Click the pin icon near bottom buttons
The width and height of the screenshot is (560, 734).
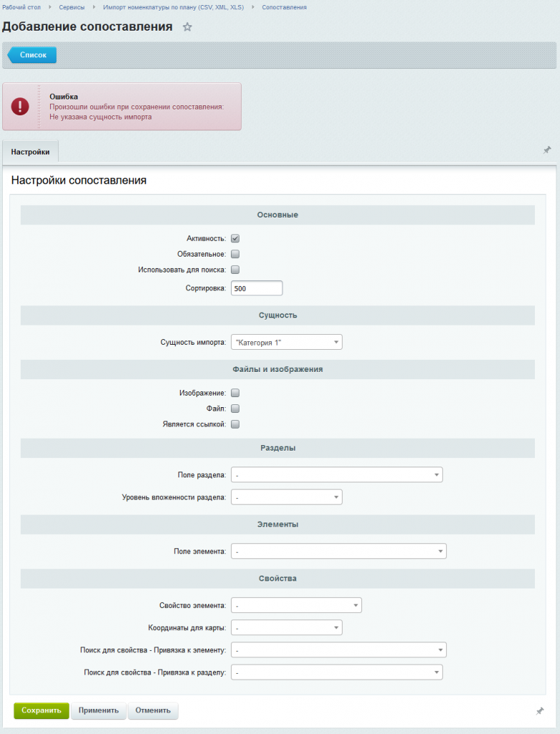(540, 711)
